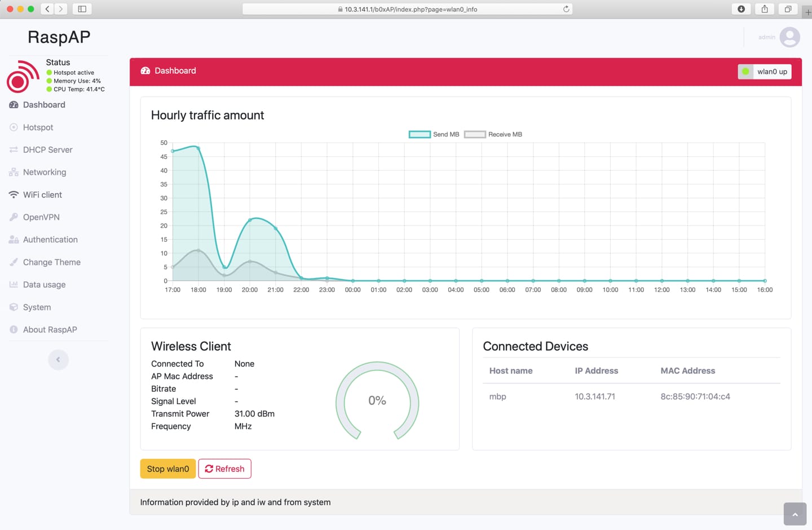Open the admin user dropdown
812x530 pixels.
tap(767, 37)
